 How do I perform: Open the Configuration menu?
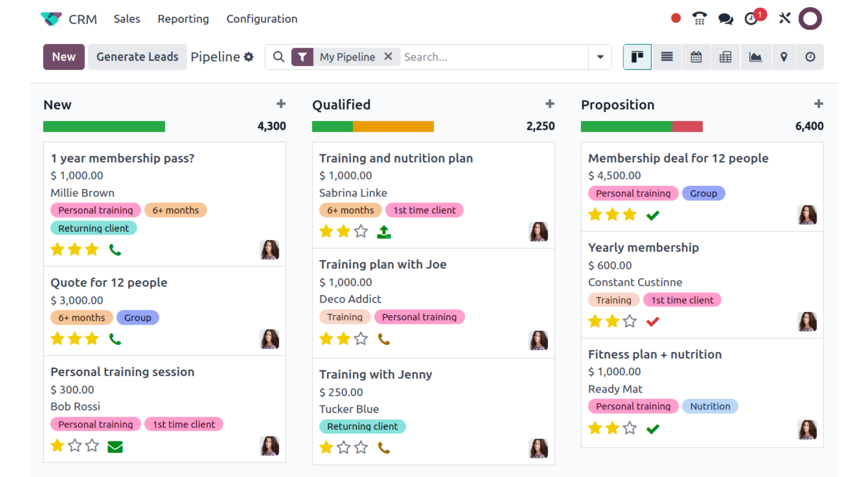tap(262, 19)
